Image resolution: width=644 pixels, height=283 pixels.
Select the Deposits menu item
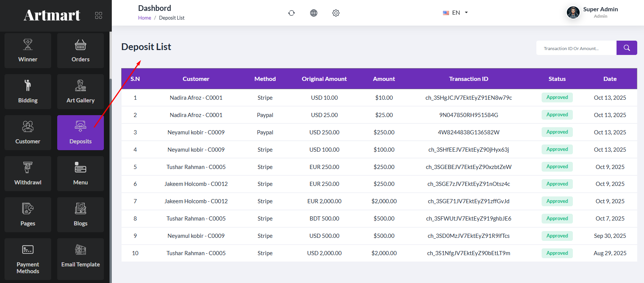click(x=81, y=132)
